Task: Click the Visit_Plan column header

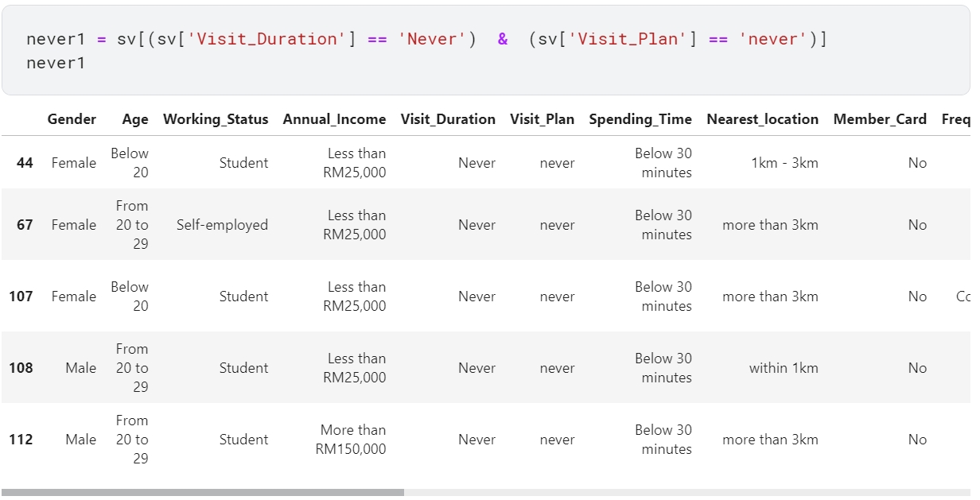Action: point(542,119)
